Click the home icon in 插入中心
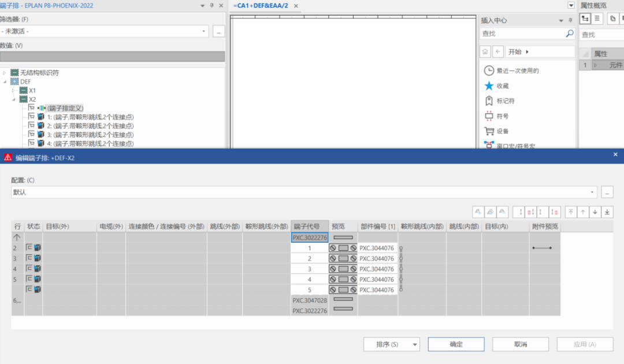 (485, 51)
